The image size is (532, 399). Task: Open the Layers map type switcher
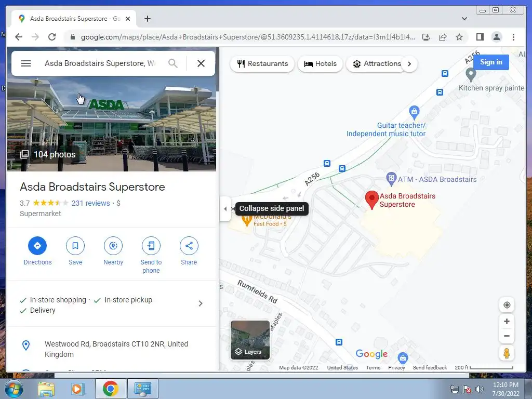pos(250,340)
